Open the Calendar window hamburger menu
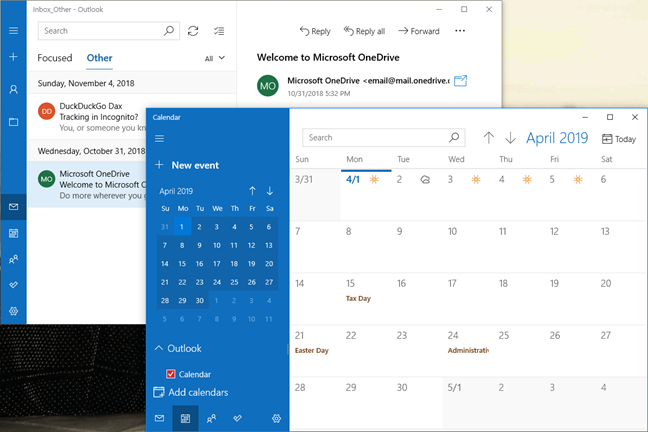 [160, 138]
